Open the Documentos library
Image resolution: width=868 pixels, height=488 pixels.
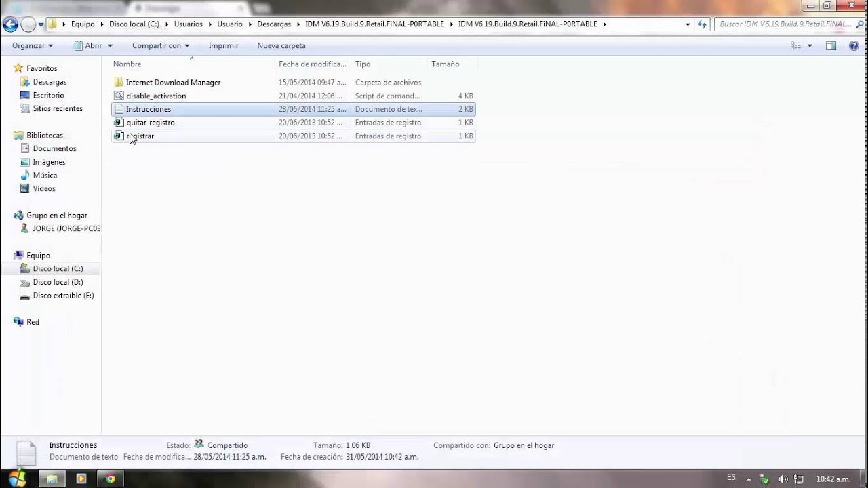coord(54,148)
